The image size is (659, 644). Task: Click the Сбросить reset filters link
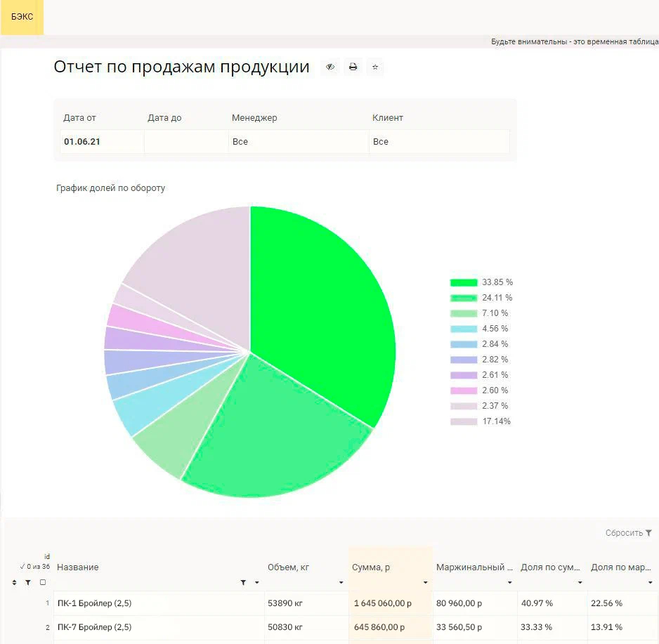pos(624,533)
